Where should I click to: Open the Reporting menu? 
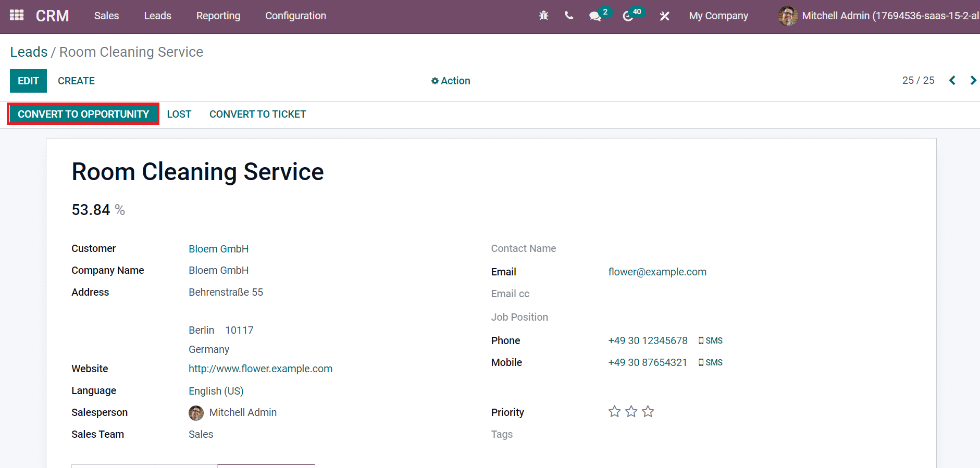pos(218,16)
